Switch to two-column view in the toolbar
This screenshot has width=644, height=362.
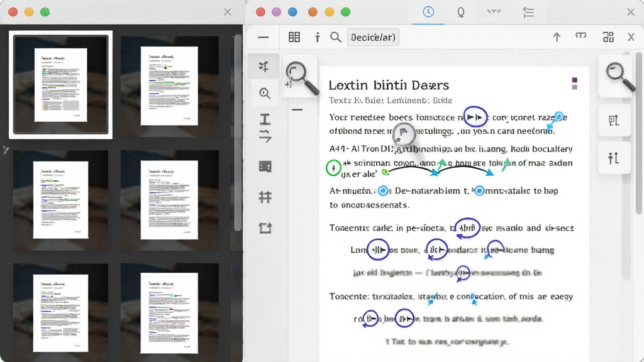(294, 37)
